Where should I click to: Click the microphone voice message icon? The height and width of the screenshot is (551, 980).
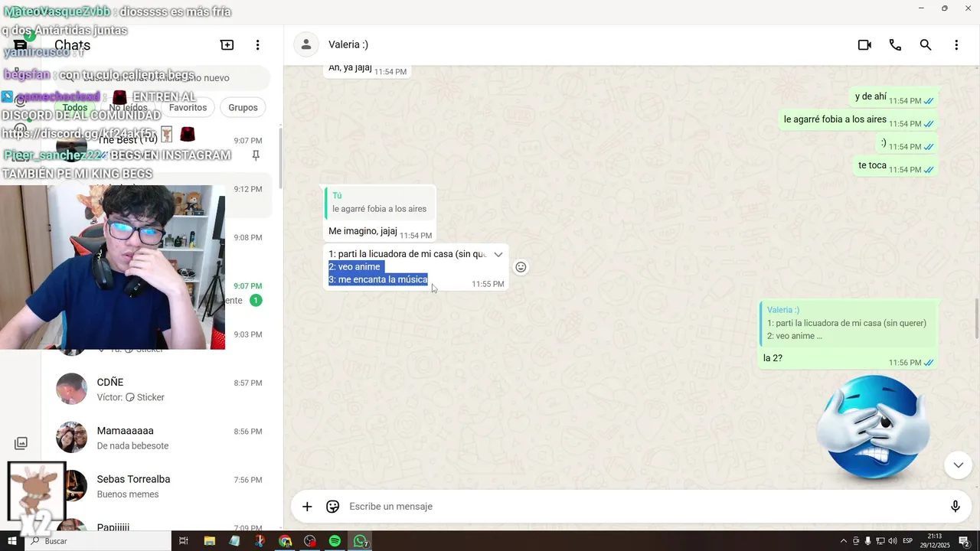point(955,507)
